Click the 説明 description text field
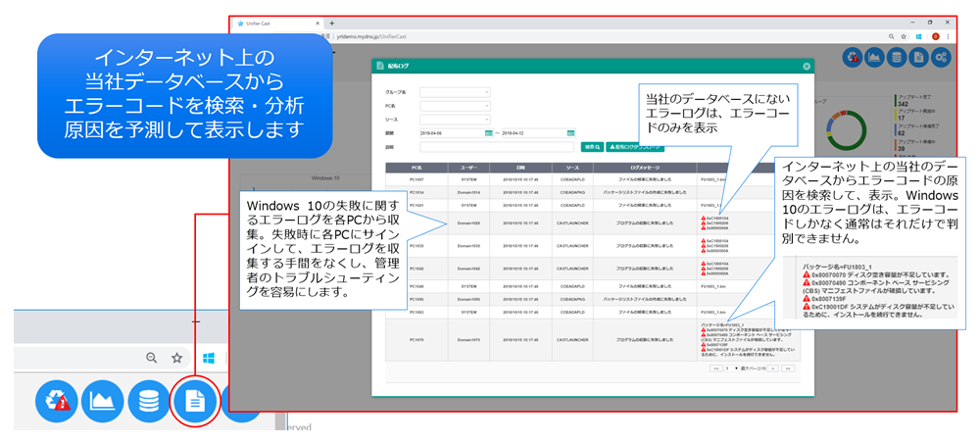The image size is (980, 443). point(497,147)
